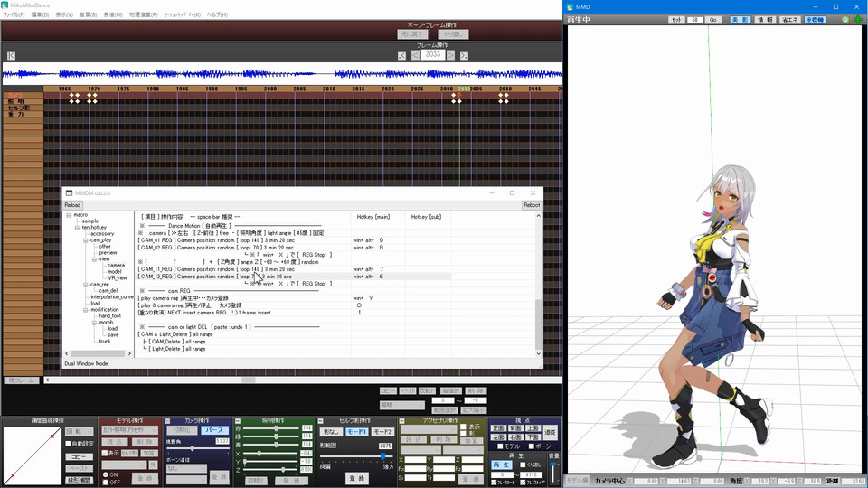Open the 物理演算(P) menu
The width and height of the screenshot is (868, 488).
144,15
